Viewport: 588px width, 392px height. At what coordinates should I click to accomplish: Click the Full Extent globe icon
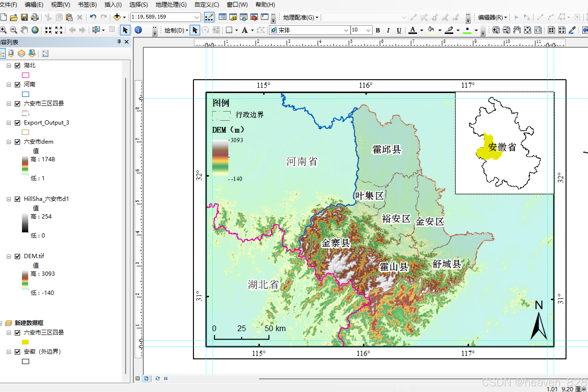pos(35,30)
